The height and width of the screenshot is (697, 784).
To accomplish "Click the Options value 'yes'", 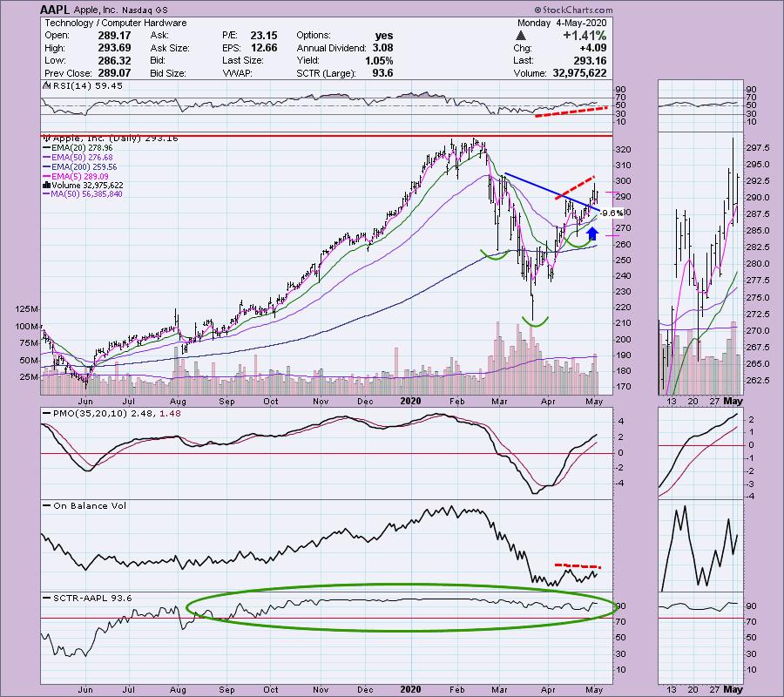I will pos(384,36).
